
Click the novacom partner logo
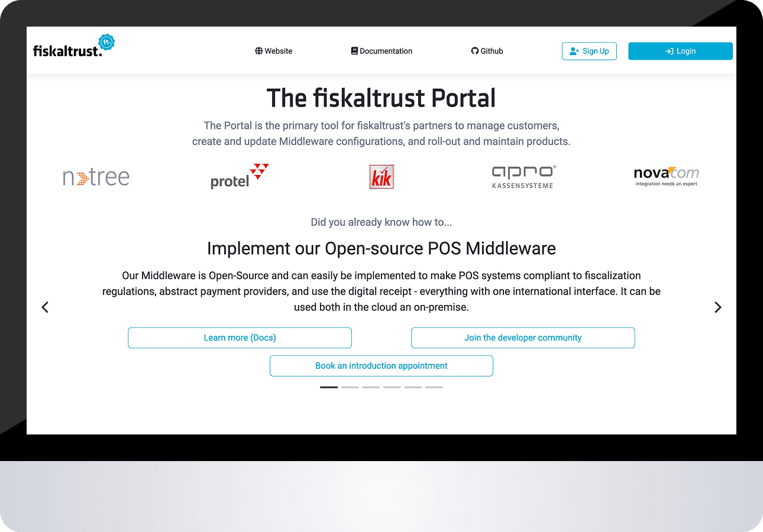(x=666, y=176)
